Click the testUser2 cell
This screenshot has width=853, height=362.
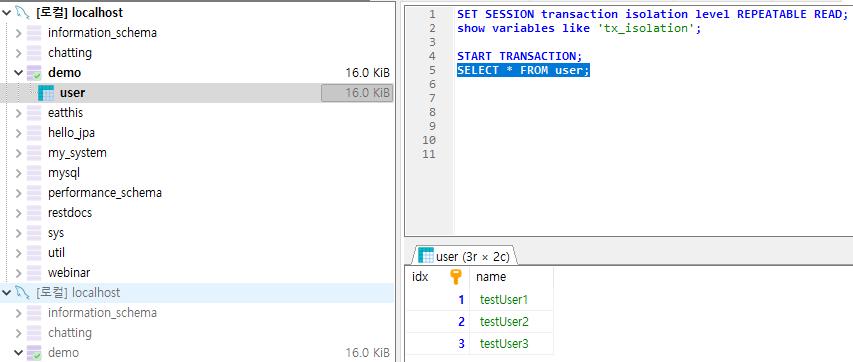[511, 322]
